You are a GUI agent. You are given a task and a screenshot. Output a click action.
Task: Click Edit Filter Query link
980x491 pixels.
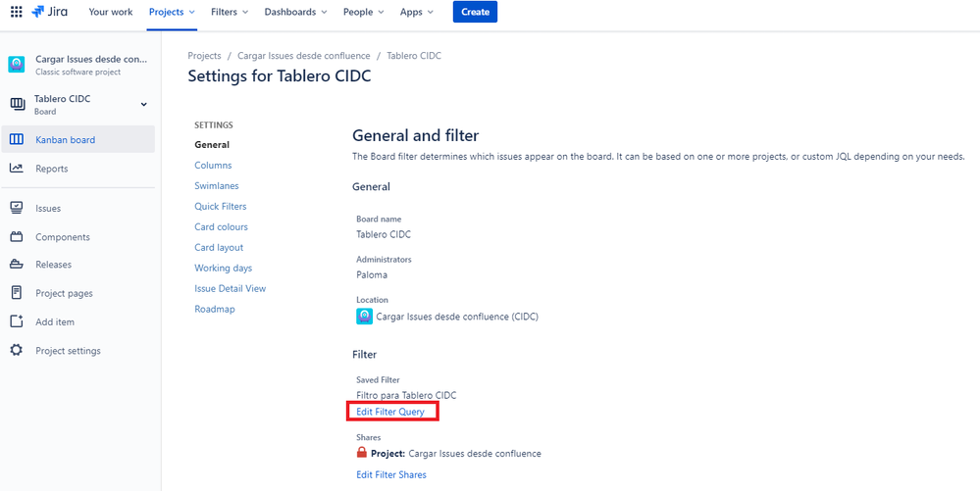coord(390,412)
